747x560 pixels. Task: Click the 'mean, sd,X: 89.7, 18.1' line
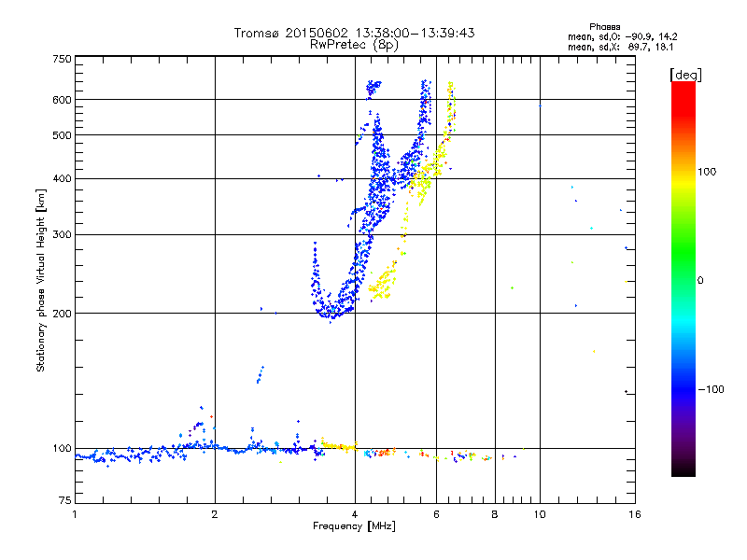point(620,47)
